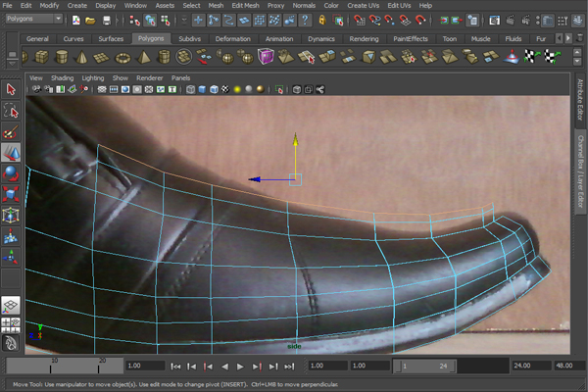Screen dimensions: 588x392
Task: Open the render view clapperboard icon
Action: click(x=494, y=20)
